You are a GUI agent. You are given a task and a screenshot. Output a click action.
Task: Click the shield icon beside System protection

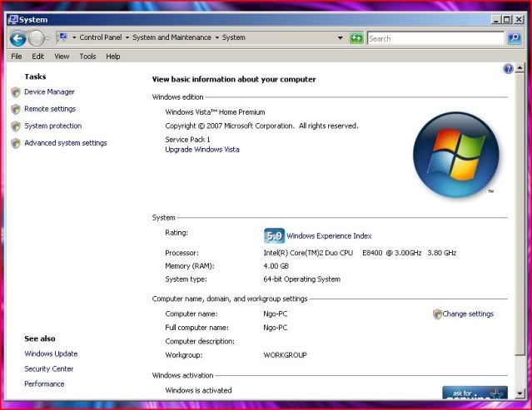[16, 126]
